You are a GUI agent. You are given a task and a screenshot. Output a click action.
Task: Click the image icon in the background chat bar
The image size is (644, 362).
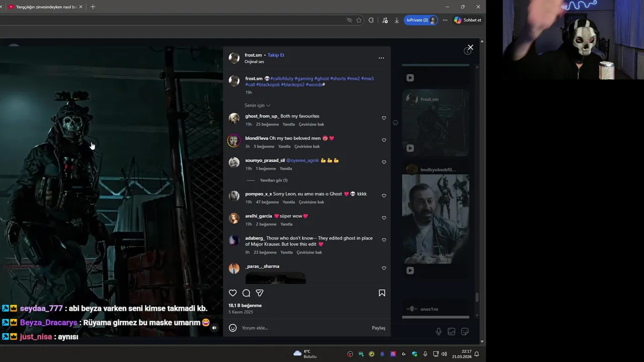451,331
